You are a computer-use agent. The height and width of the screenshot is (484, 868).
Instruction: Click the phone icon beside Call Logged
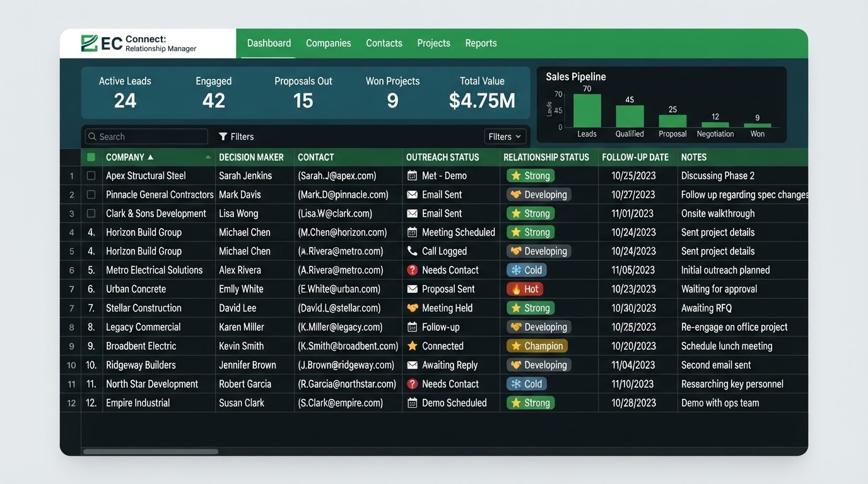(x=413, y=251)
